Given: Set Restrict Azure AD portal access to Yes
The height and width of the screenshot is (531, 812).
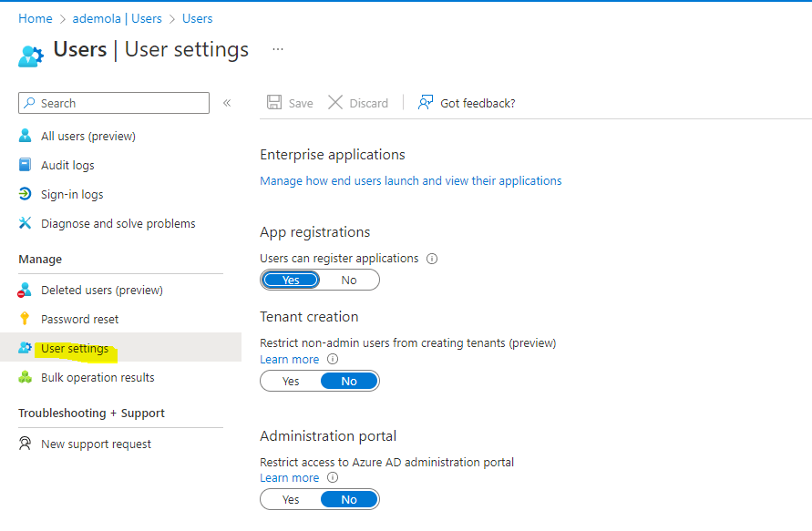Looking at the screenshot, I should (291, 499).
